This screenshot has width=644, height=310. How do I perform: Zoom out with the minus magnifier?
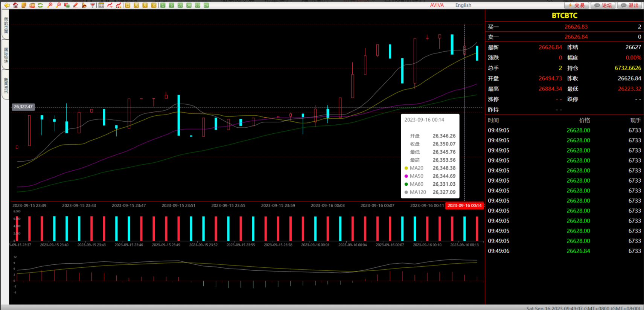pyautogui.click(x=58, y=5)
